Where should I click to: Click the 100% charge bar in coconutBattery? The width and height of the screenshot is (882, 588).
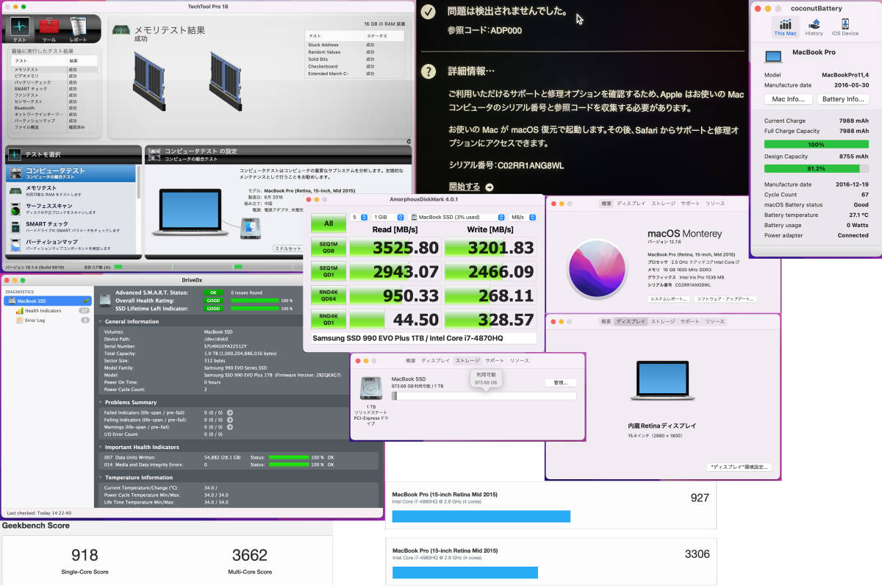(x=816, y=145)
